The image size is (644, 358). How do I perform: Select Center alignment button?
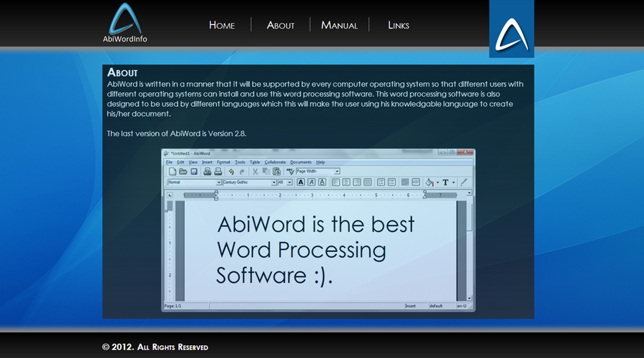click(x=346, y=183)
